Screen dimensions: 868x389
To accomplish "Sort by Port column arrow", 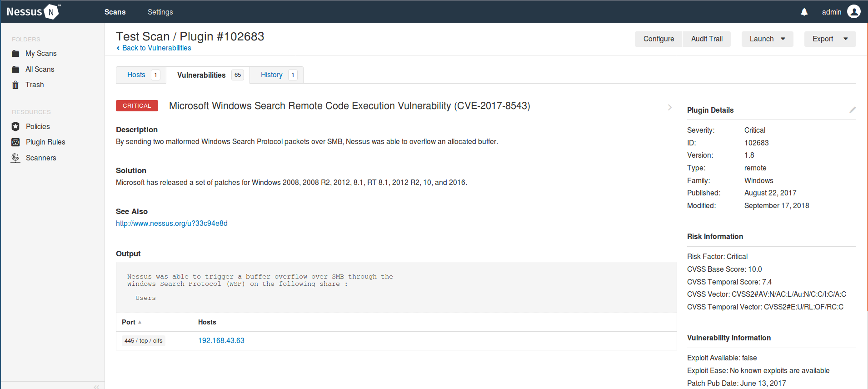I will pos(140,322).
